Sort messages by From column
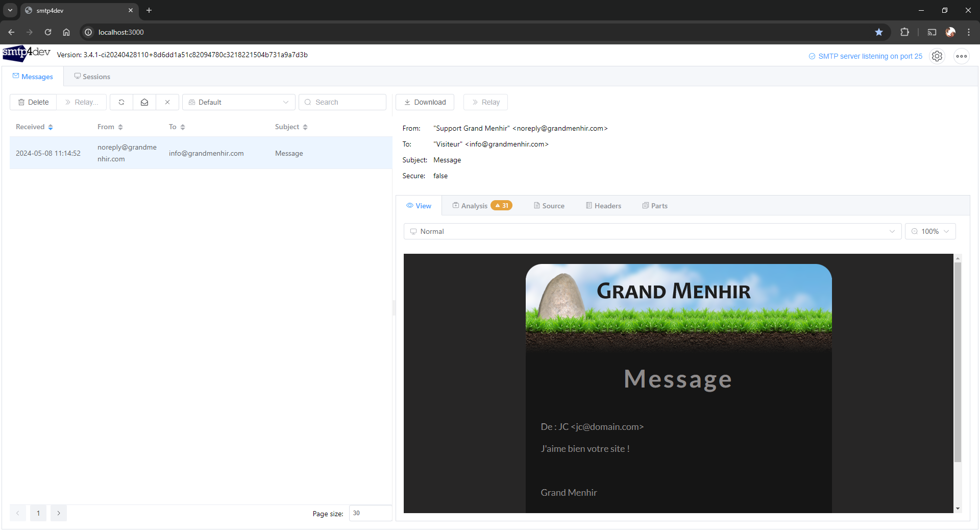980x531 pixels. (110, 127)
